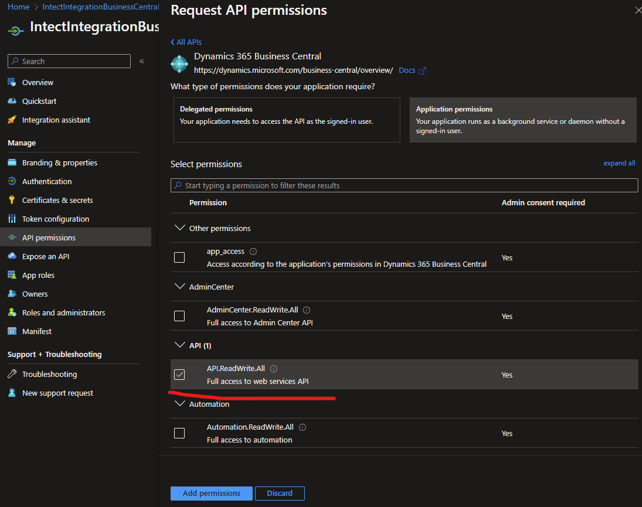The width and height of the screenshot is (642, 507).
Task: Check the app_access permission checkbox
Action: click(179, 258)
